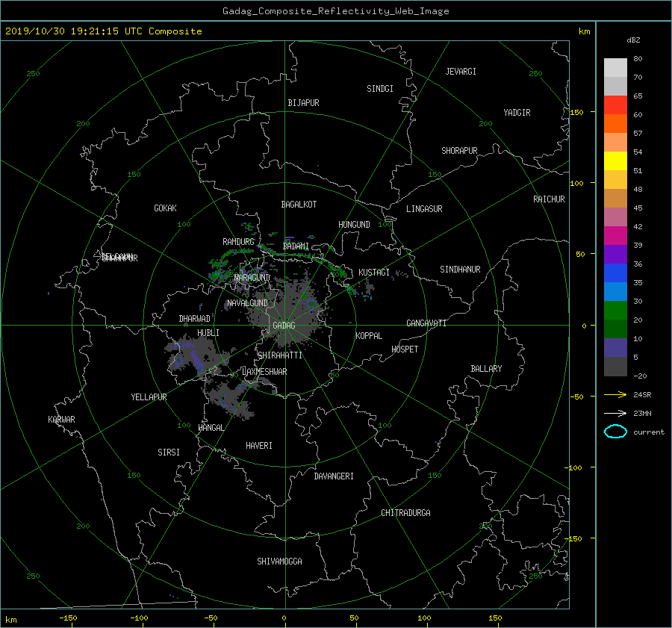Click the light gray 70-80 dBZ swatch
The width and height of the screenshot is (672, 628).
tap(615, 68)
